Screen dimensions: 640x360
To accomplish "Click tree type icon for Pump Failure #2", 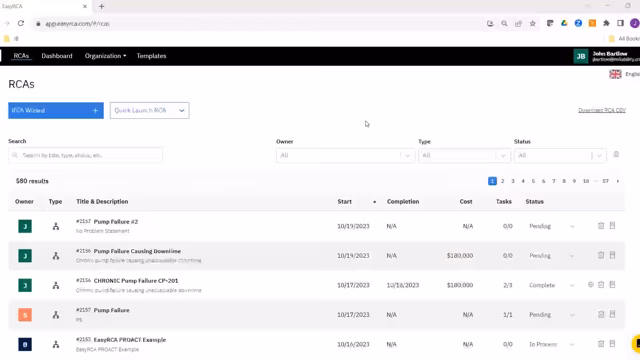I will click(x=56, y=226).
